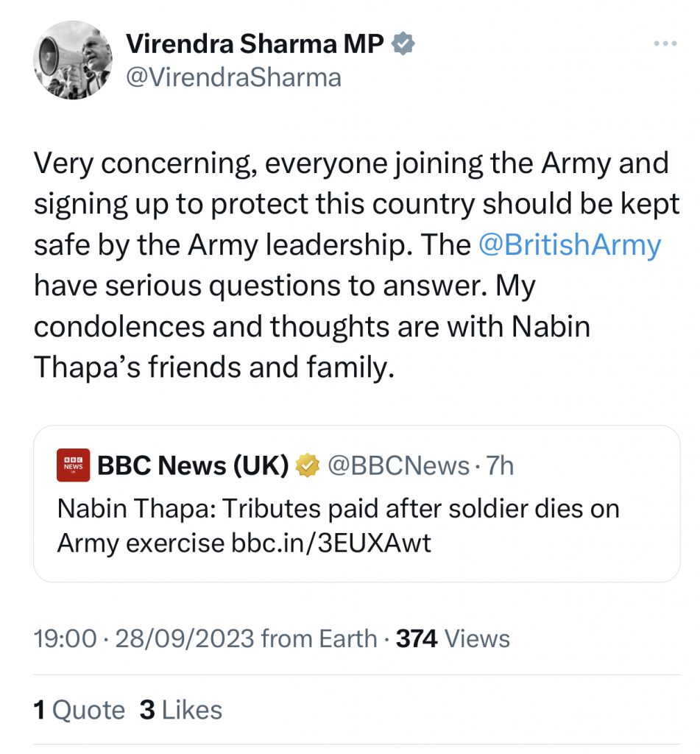
Task: Open the quoted tweet headline about Nabin Thapa
Action: [x=339, y=509]
